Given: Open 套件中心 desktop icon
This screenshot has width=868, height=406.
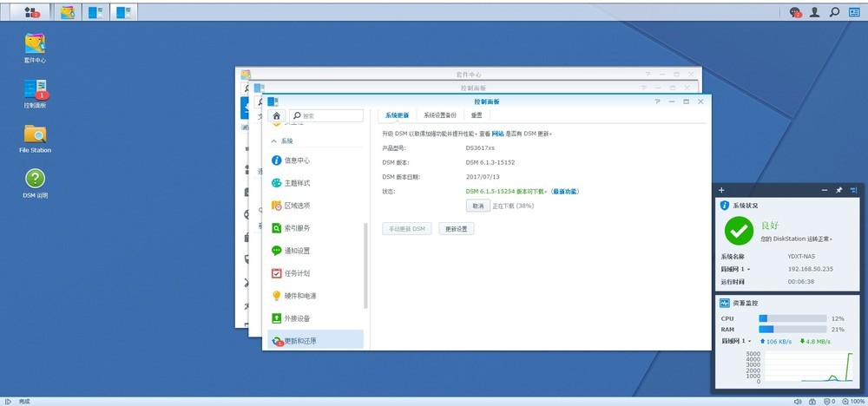Looking at the screenshot, I should (35, 48).
